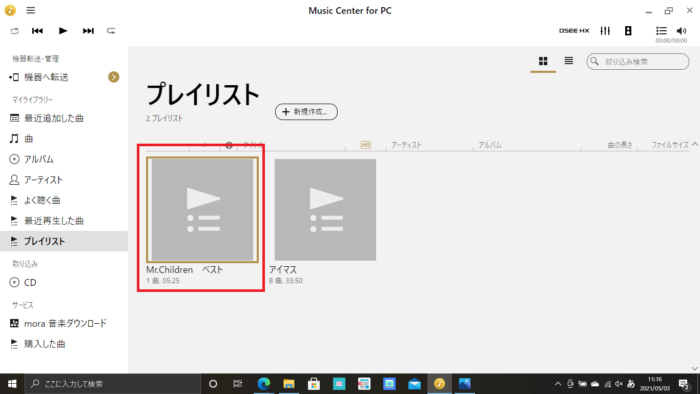Open Mail app from taskbar
This screenshot has width=700, height=394.
[414, 384]
